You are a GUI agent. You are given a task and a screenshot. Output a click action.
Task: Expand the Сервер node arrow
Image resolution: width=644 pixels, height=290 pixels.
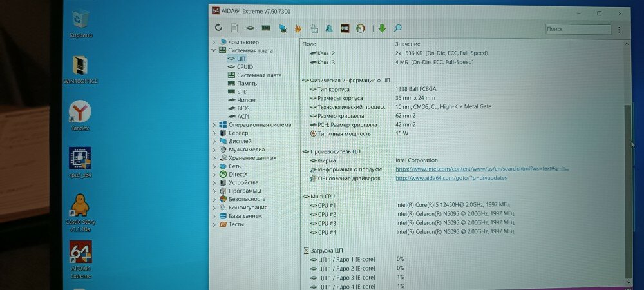[x=214, y=133]
